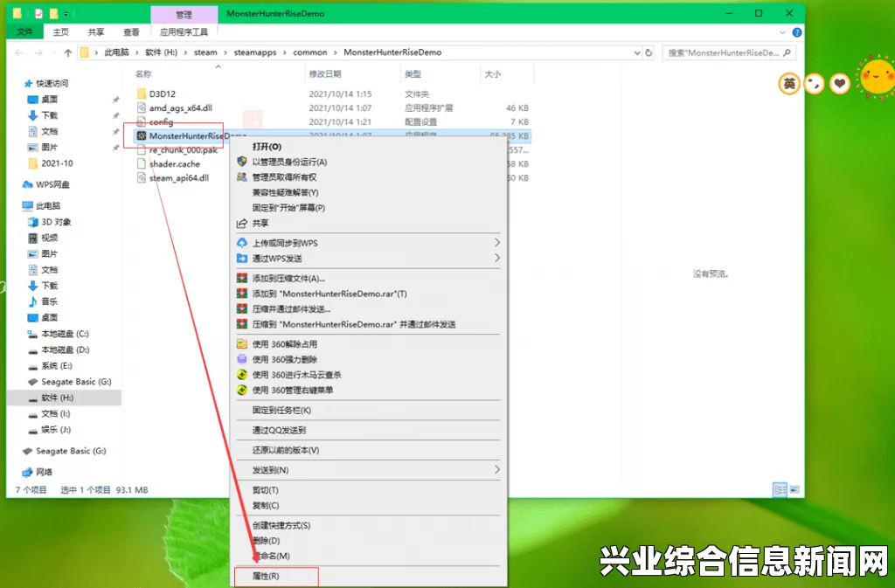Choose 属性(R) in context menu
Screen dimensions: 895x588
click(x=266, y=576)
